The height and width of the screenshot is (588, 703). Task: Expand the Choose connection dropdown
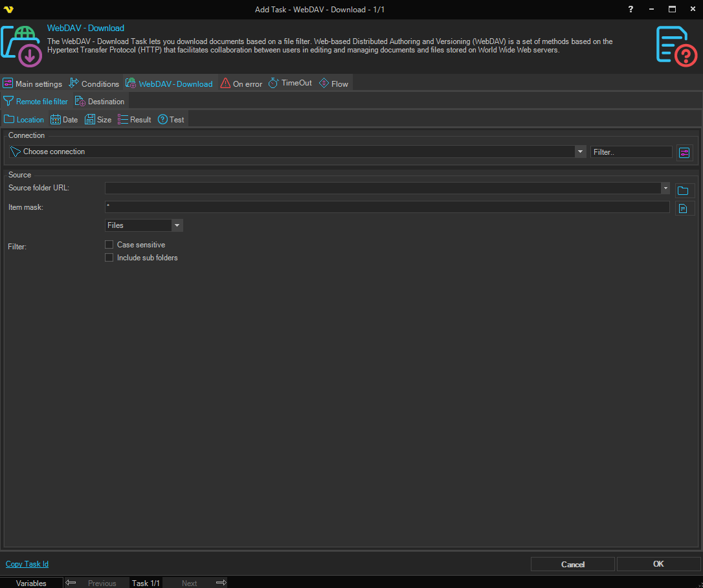click(580, 152)
